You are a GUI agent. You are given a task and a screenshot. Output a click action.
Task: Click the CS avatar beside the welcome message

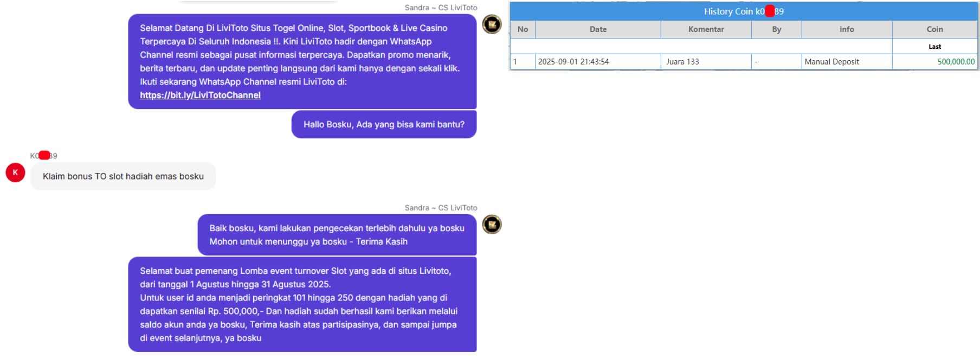click(x=492, y=24)
